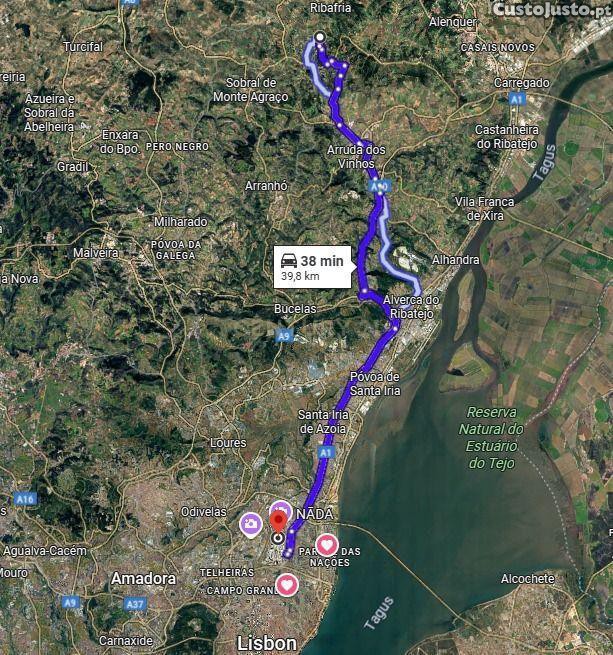
Task: Open the 38 min driving route info box
Action: click(312, 267)
